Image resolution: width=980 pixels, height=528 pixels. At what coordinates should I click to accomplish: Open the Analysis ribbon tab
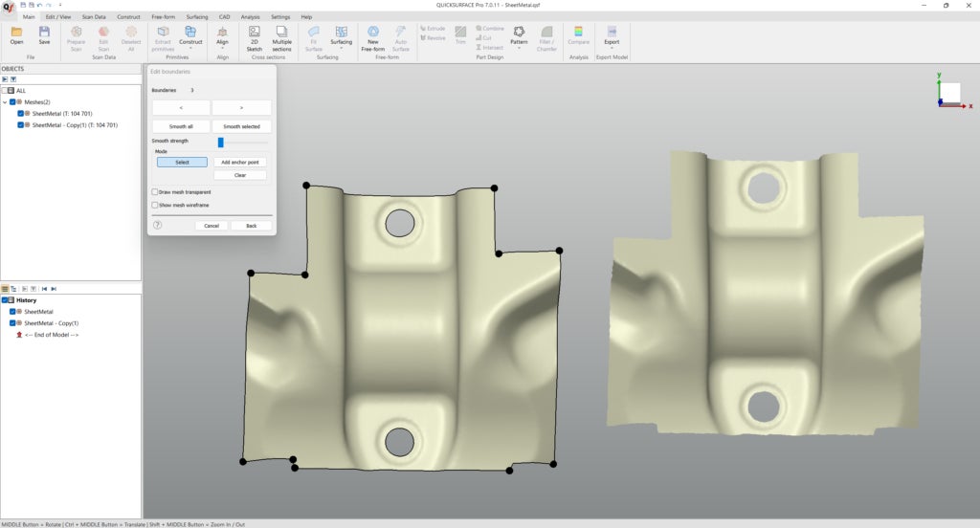[x=250, y=17]
